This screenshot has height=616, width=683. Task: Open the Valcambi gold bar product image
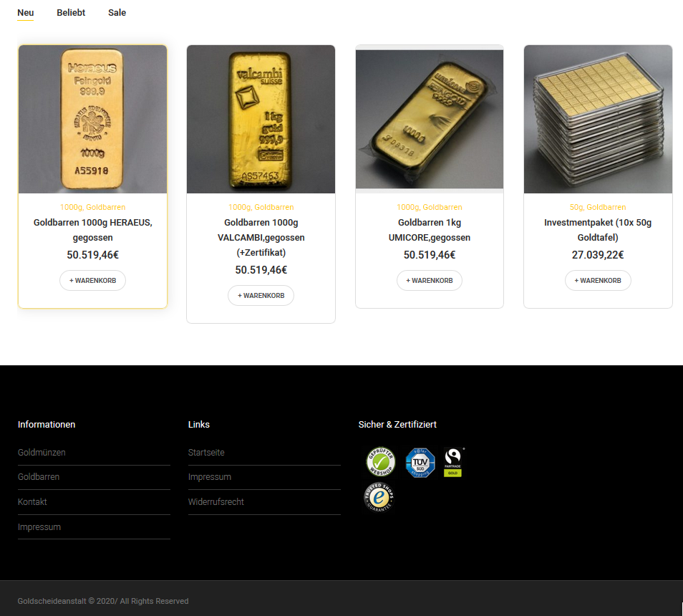tap(261, 119)
